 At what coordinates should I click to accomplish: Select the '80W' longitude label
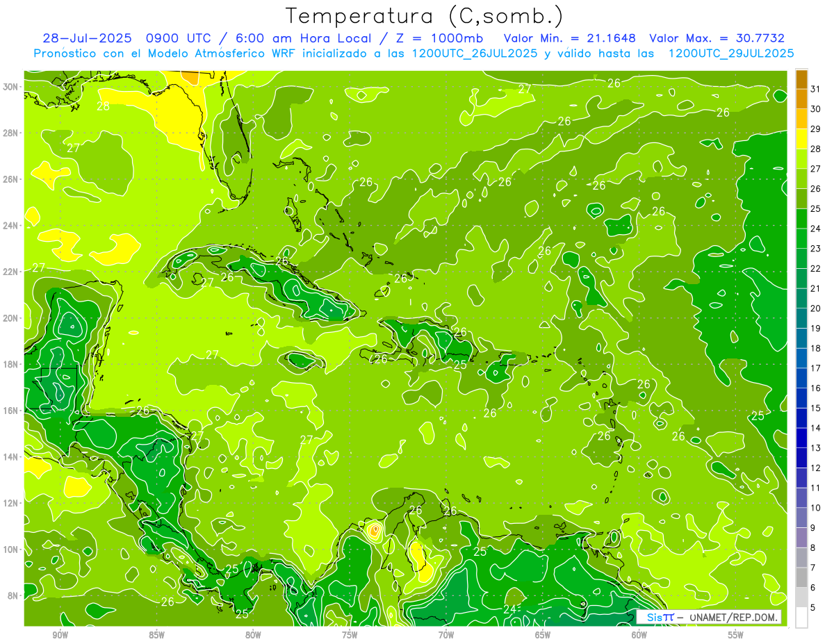[x=253, y=635]
